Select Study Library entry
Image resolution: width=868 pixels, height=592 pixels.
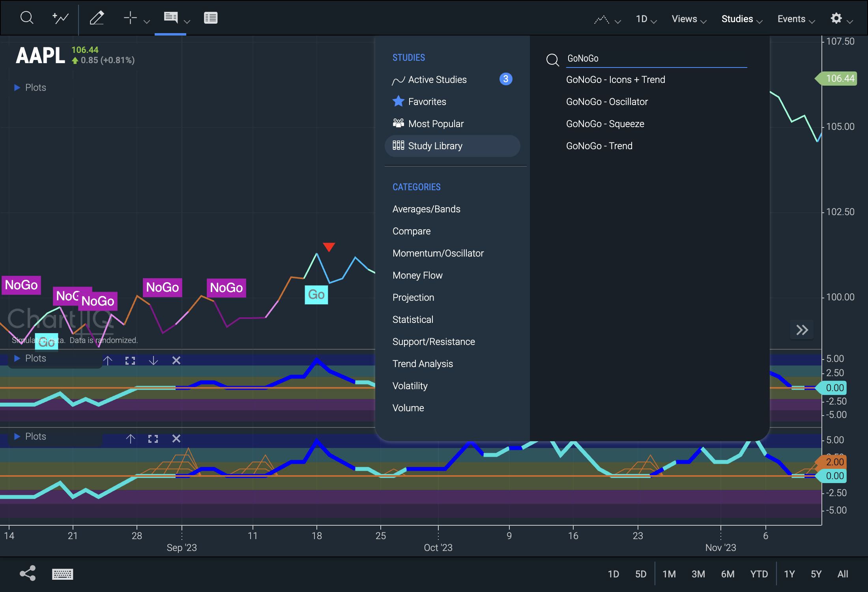click(x=452, y=146)
